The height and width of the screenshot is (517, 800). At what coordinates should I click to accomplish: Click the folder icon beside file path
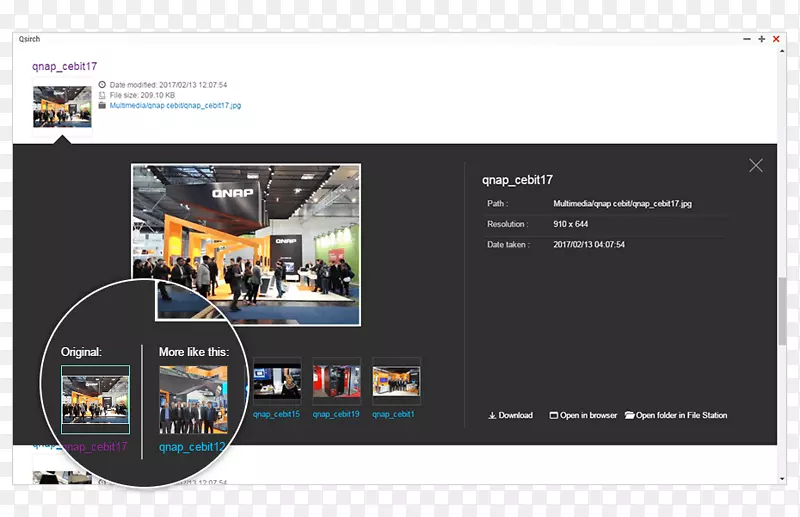coord(102,105)
